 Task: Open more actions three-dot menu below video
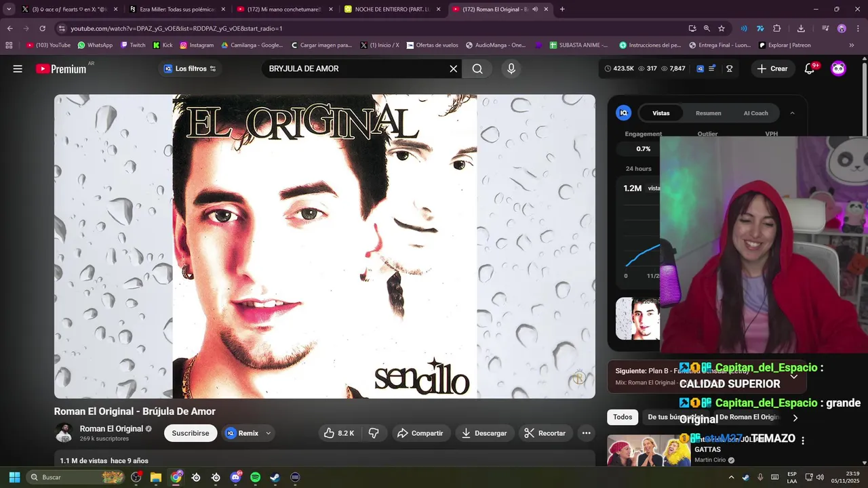pos(587,433)
